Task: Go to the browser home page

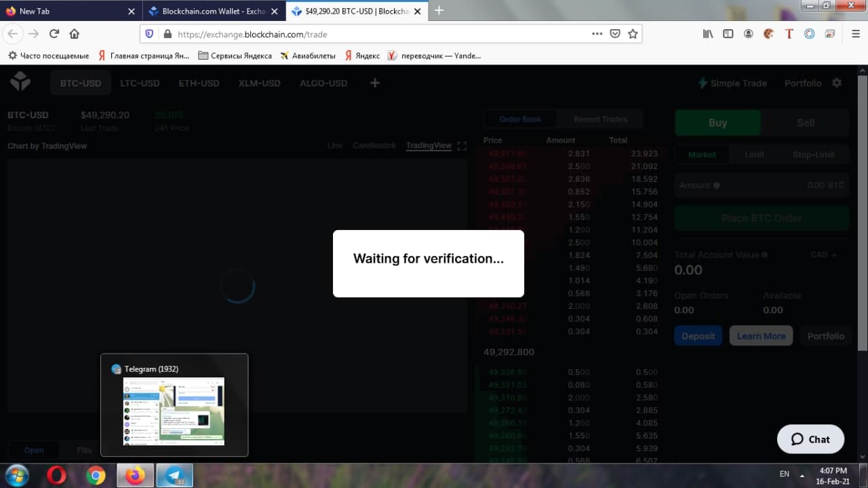Action: pos(75,33)
